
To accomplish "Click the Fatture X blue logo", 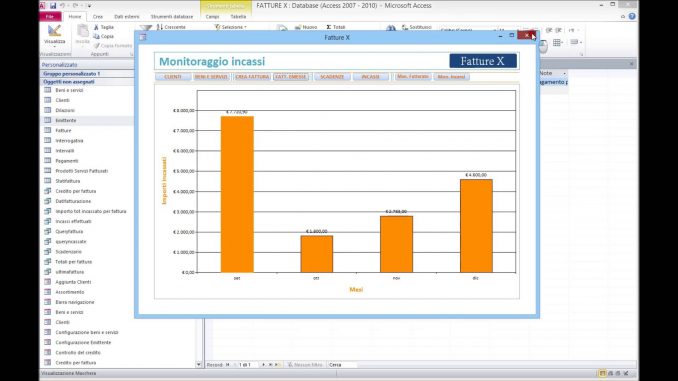I will (483, 61).
